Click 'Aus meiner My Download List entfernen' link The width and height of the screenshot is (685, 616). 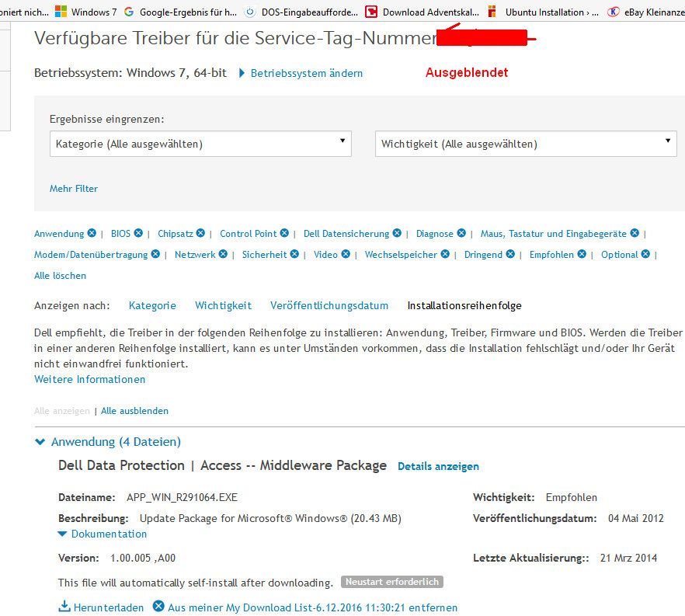(x=312, y=607)
